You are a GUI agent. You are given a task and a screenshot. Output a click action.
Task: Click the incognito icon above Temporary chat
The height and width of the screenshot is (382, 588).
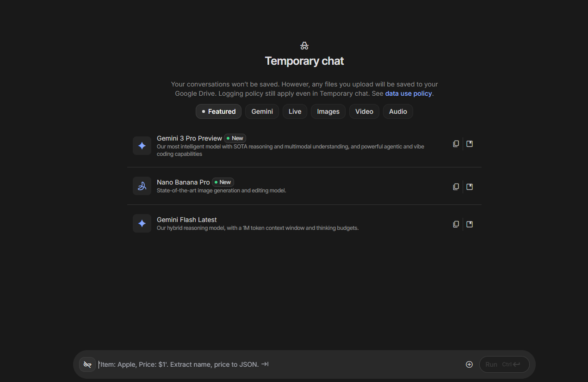point(304,46)
